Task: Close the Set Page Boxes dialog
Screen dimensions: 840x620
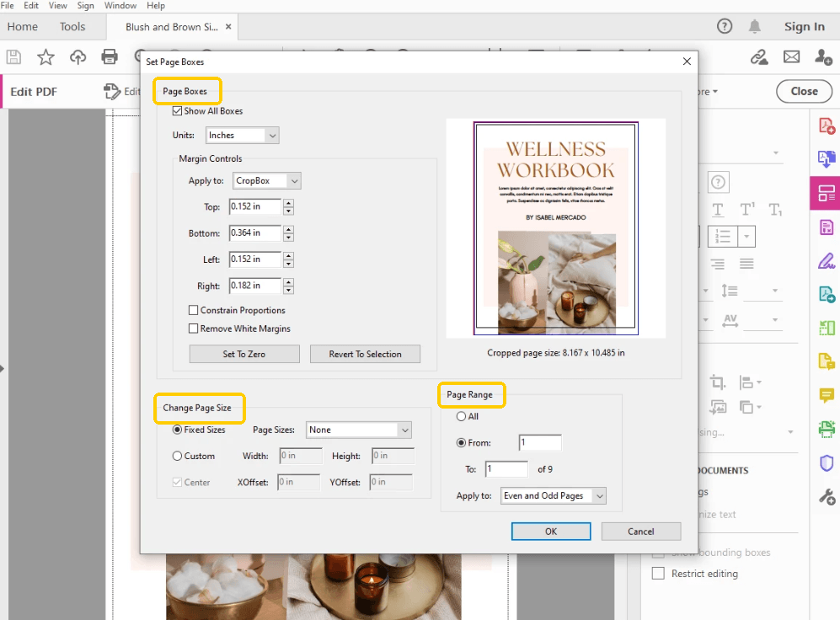Action: coord(687,61)
